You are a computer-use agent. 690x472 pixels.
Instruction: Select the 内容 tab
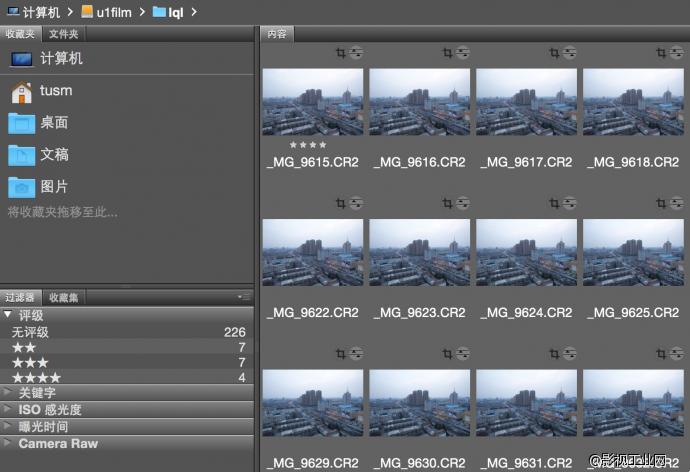pyautogui.click(x=277, y=34)
